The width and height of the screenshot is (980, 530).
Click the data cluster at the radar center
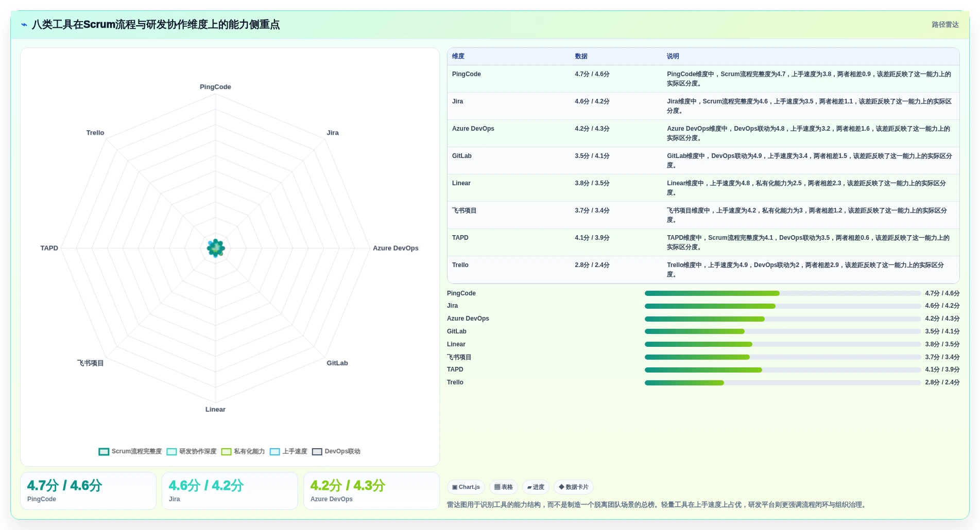tap(216, 248)
